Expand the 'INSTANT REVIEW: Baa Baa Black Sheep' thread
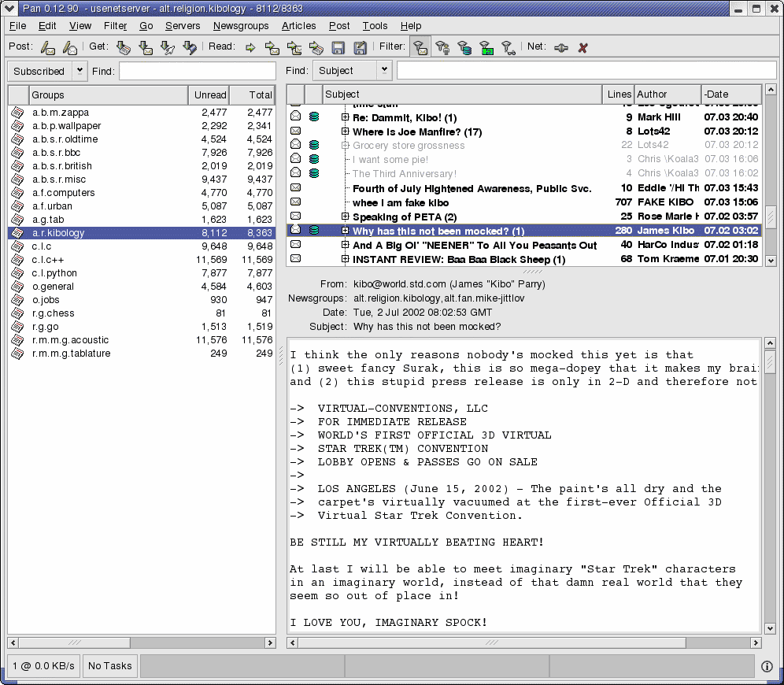The image size is (784, 685). [345, 258]
